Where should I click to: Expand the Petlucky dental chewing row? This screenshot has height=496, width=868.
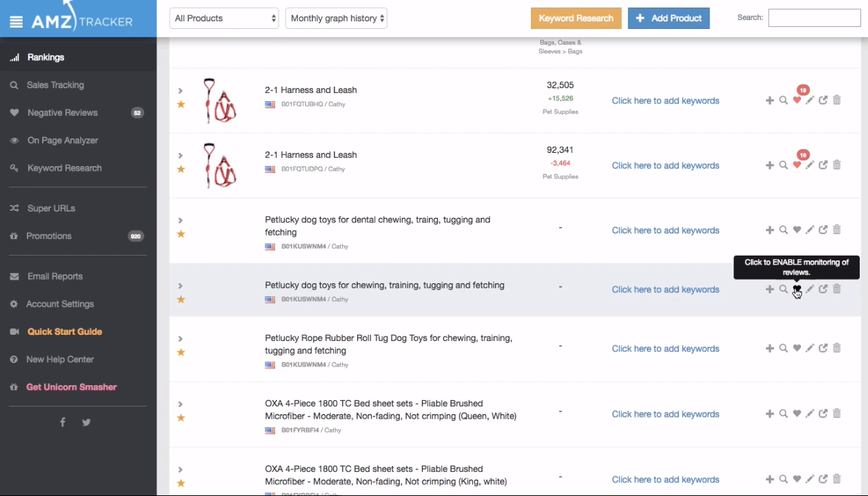point(181,220)
